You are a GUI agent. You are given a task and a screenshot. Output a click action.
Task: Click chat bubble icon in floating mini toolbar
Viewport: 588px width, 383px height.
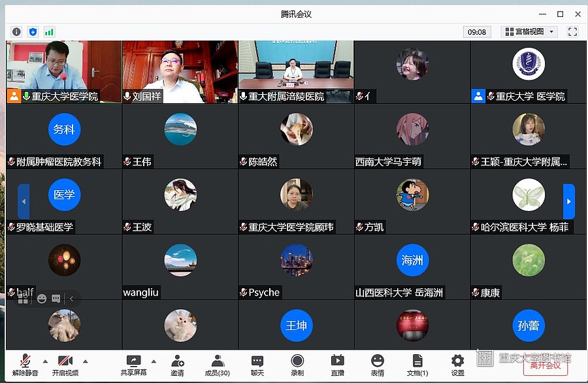tap(56, 299)
